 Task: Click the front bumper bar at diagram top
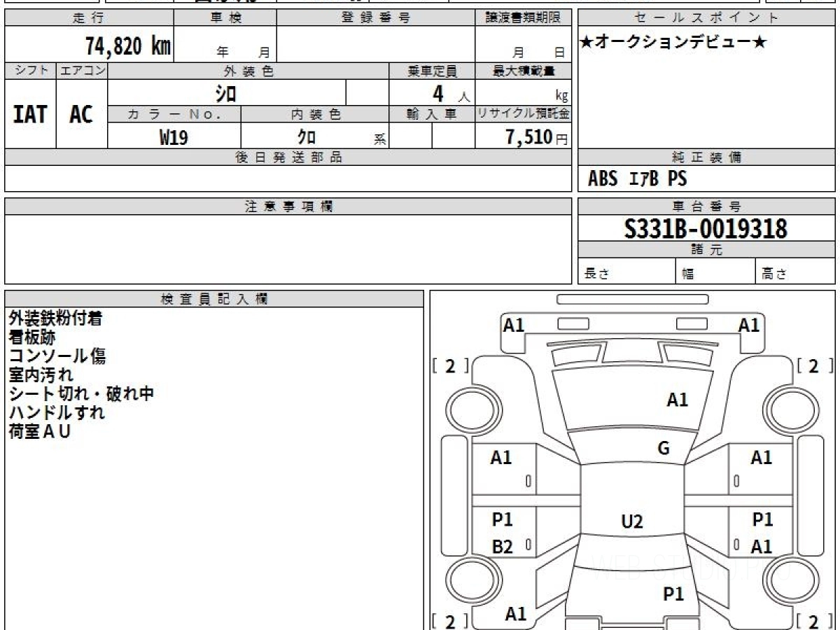tap(632, 299)
